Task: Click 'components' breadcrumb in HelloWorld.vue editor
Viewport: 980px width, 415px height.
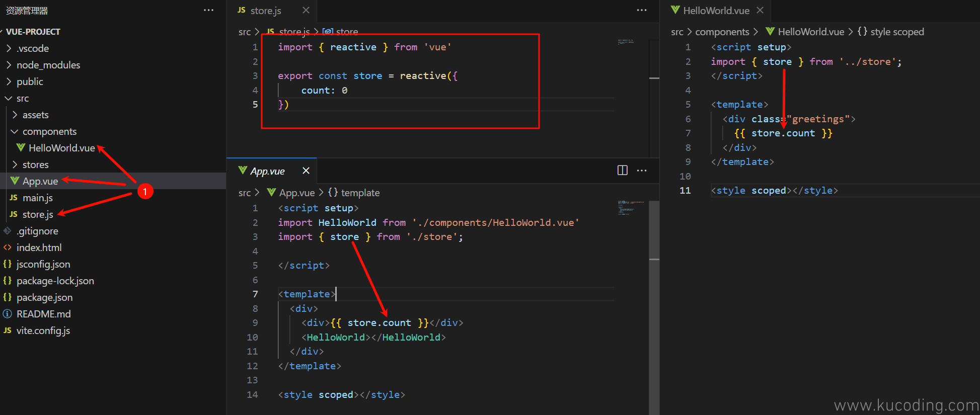Action: click(722, 32)
